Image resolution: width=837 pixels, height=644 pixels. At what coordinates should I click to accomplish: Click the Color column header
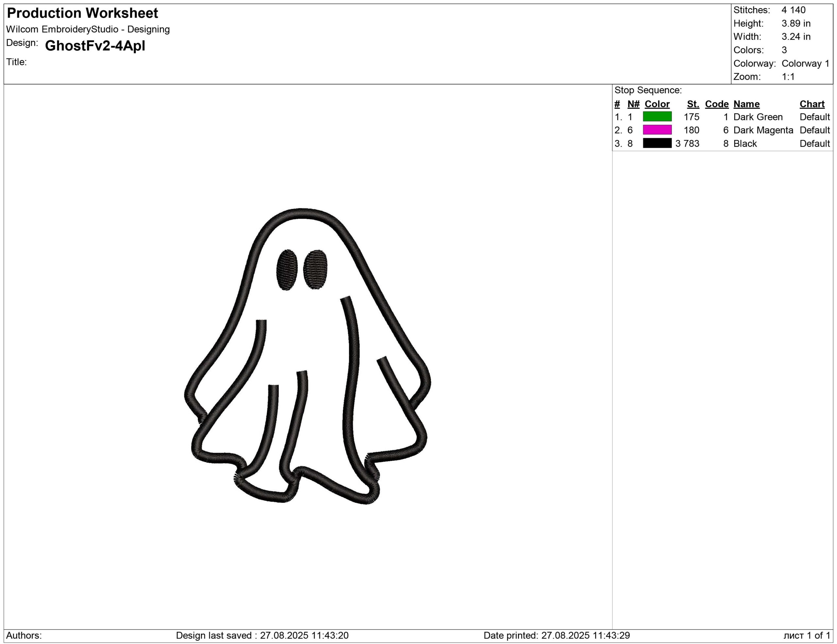coord(657,104)
